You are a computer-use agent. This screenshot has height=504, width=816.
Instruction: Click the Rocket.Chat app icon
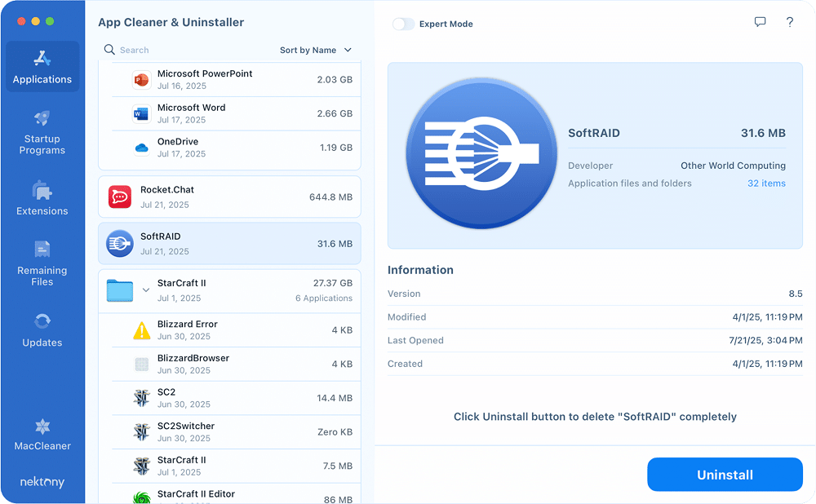tap(120, 197)
